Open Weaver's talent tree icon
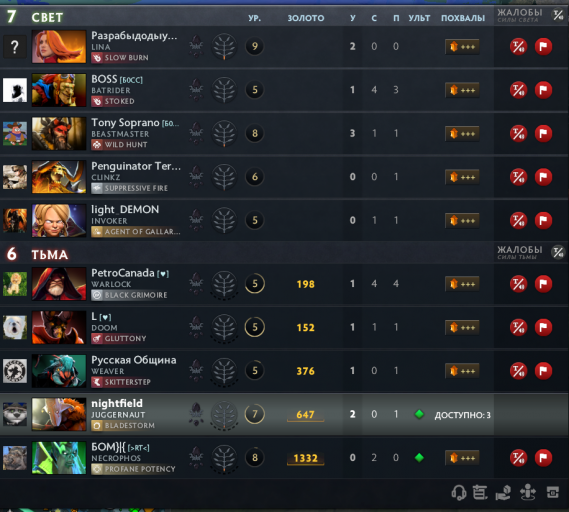This screenshot has width=569, height=512. click(x=224, y=371)
